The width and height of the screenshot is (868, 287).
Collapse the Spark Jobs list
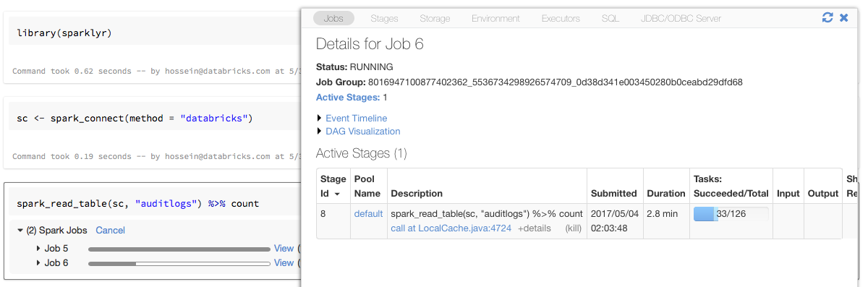click(x=20, y=231)
